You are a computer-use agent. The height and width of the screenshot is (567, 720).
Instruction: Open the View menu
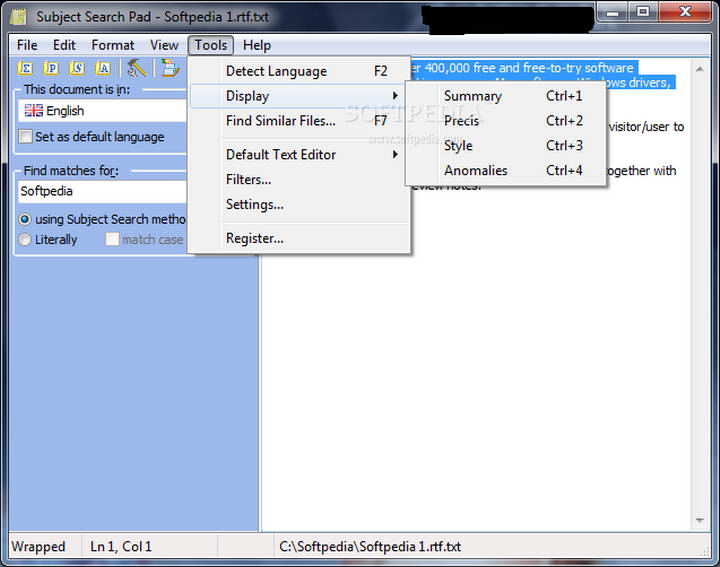(x=164, y=45)
